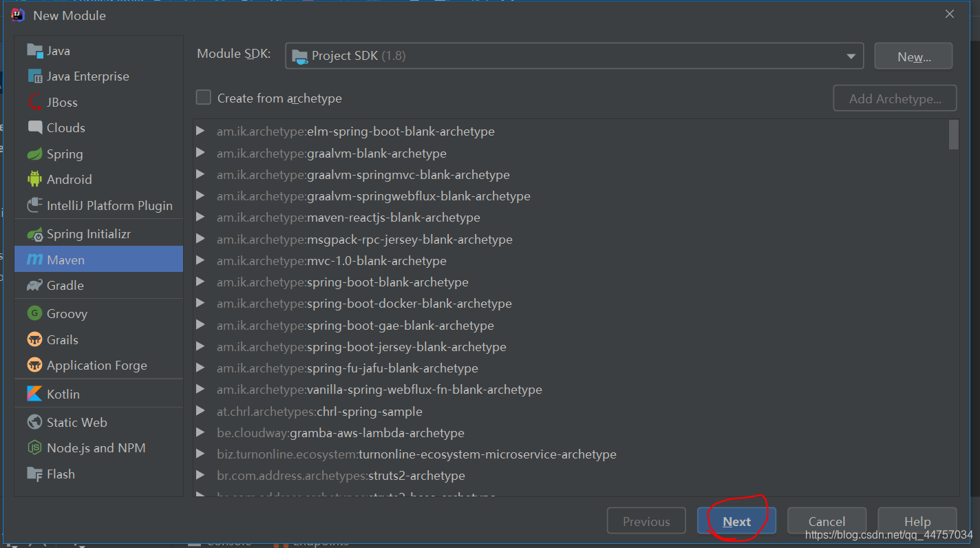Click the Groovy green G icon
The width and height of the screenshot is (980, 548).
(35, 313)
